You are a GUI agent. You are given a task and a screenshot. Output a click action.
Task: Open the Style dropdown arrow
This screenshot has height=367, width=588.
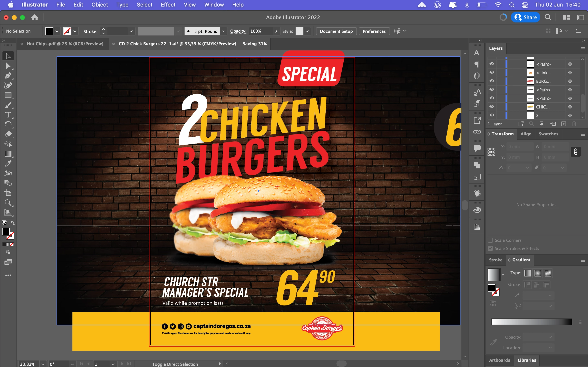click(x=307, y=31)
